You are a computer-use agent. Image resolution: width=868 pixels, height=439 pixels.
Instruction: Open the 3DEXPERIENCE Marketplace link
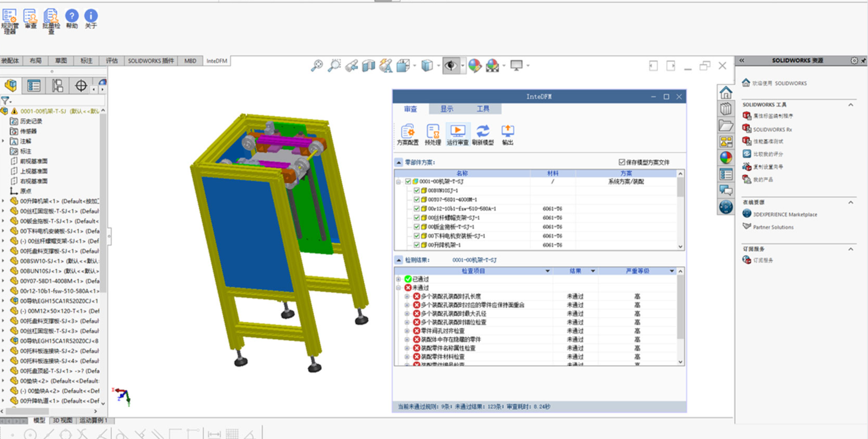784,214
